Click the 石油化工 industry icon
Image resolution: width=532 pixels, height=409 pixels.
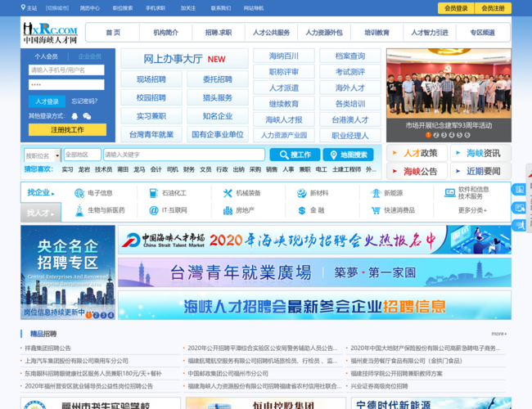[x=156, y=193]
